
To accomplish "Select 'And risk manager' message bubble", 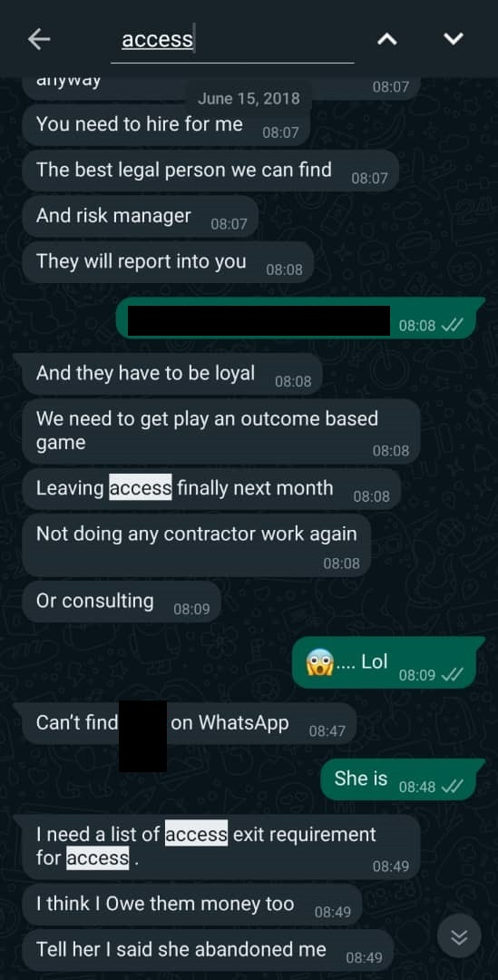I will pyautogui.click(x=140, y=216).
